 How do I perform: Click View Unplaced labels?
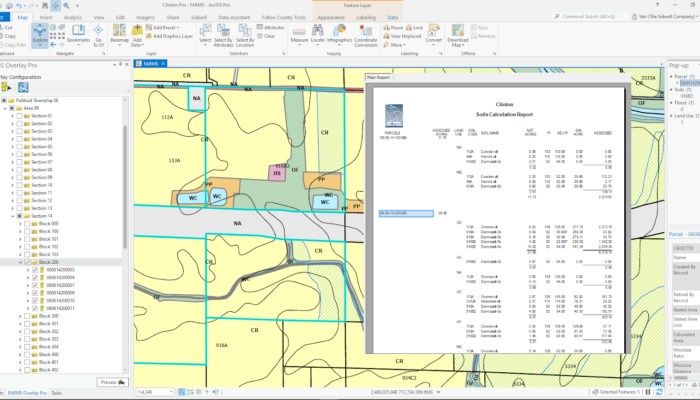402,36
